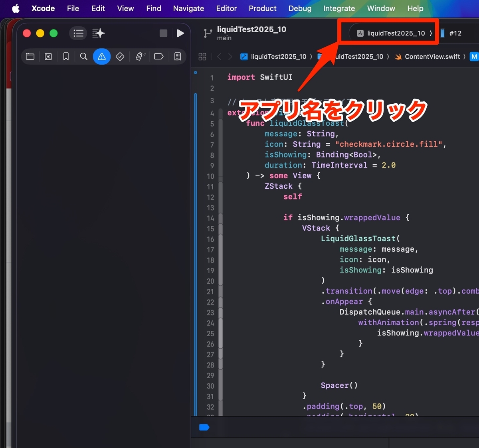This screenshot has height=448, width=479.
Task: Open the Apple menu
Action: (16, 8)
